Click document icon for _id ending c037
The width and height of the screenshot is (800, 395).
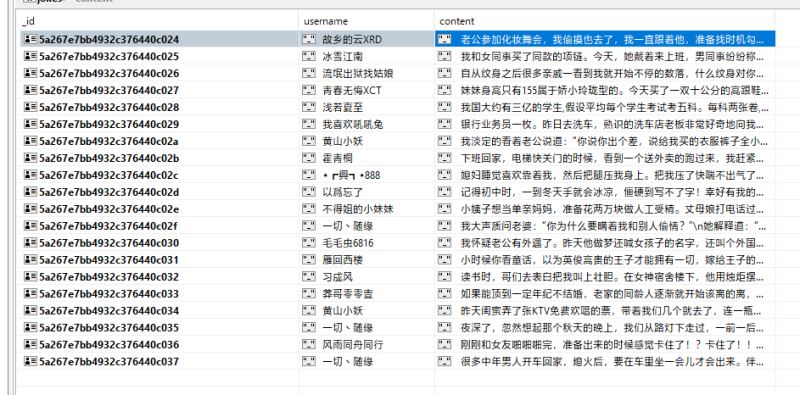[31, 362]
